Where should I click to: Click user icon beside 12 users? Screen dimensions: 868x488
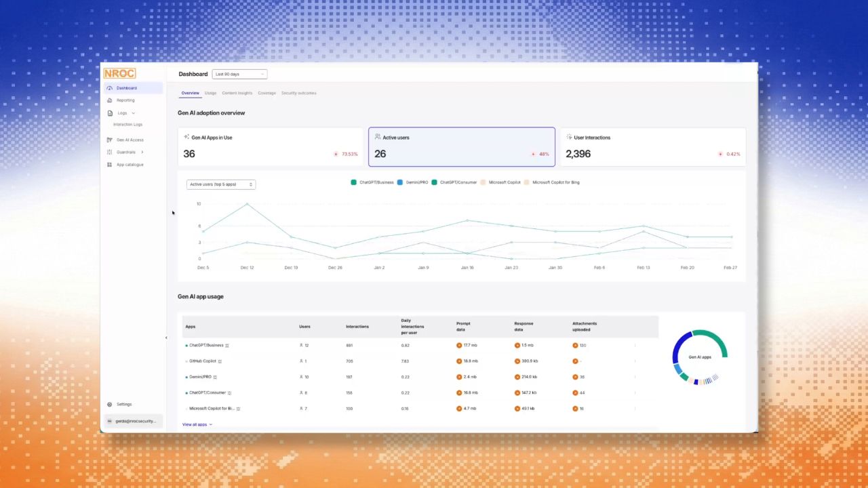301,346
